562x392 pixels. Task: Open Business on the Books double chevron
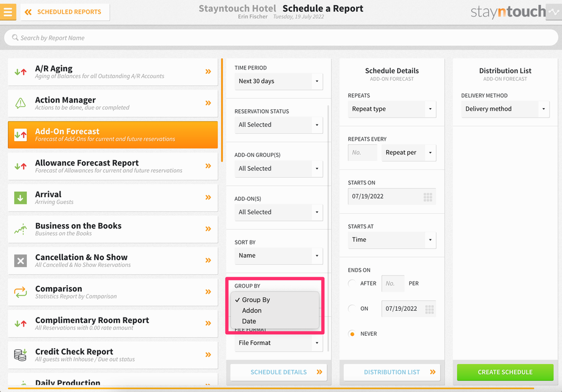pos(208,229)
